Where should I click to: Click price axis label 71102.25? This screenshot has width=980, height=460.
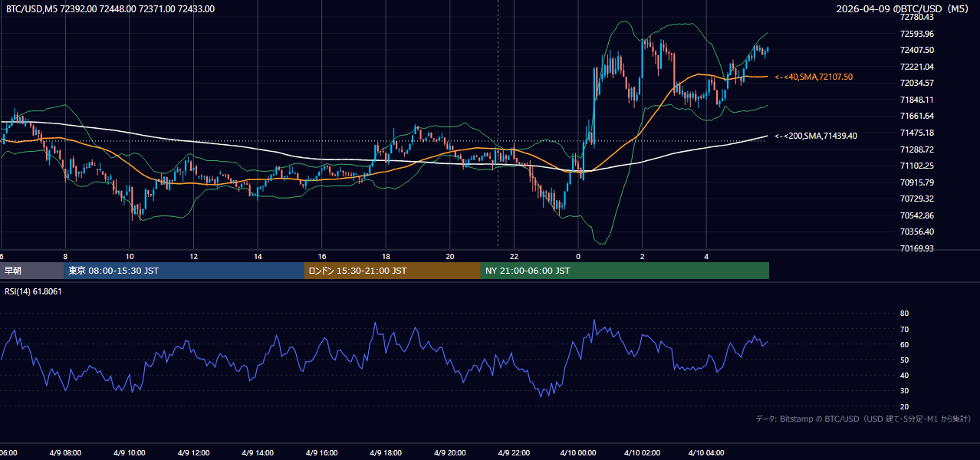click(916, 166)
